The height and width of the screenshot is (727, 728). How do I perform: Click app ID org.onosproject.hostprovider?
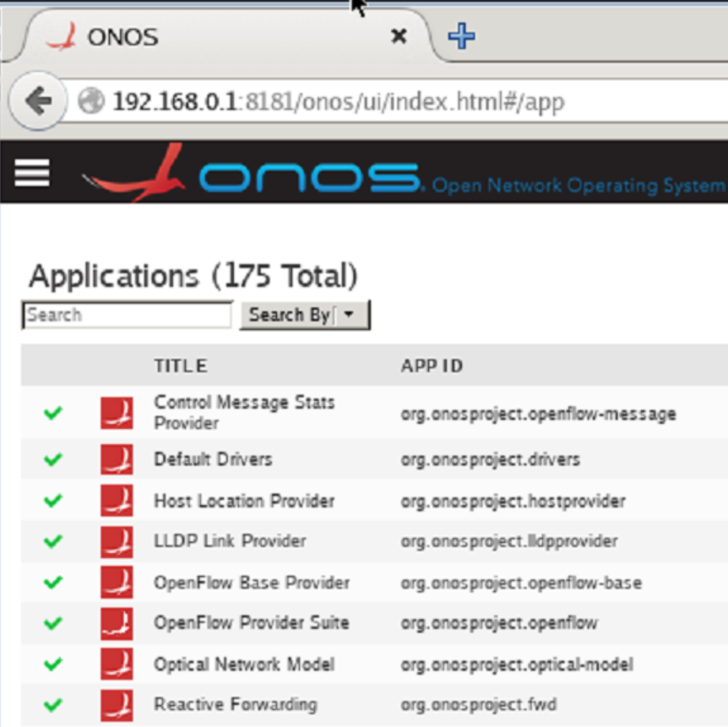click(513, 502)
